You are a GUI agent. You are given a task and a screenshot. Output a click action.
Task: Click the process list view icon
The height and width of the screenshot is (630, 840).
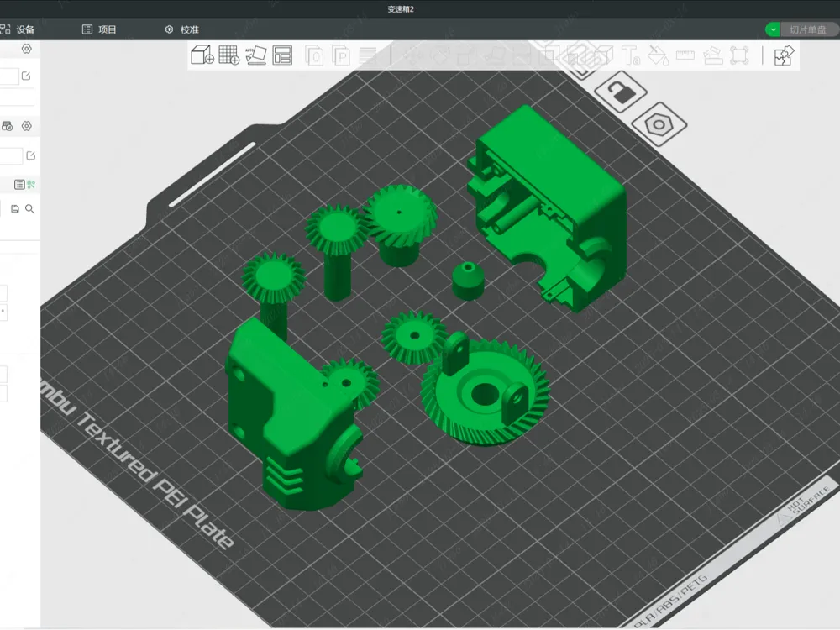click(x=18, y=184)
